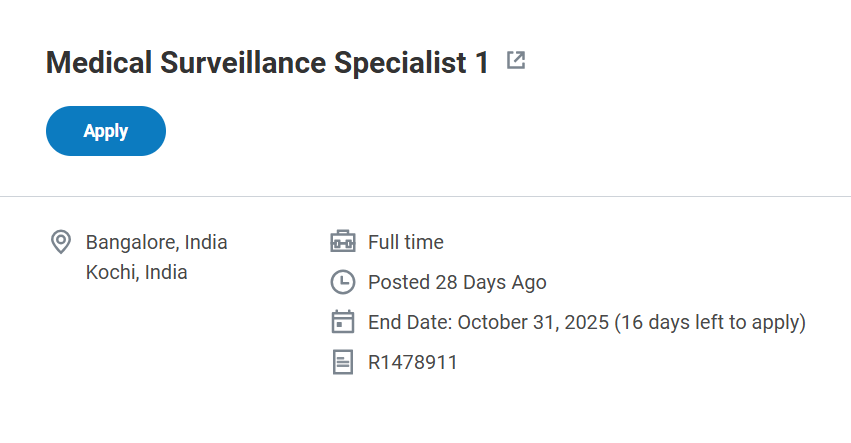
Task: Click the R1478911 requisition number
Action: (x=413, y=362)
